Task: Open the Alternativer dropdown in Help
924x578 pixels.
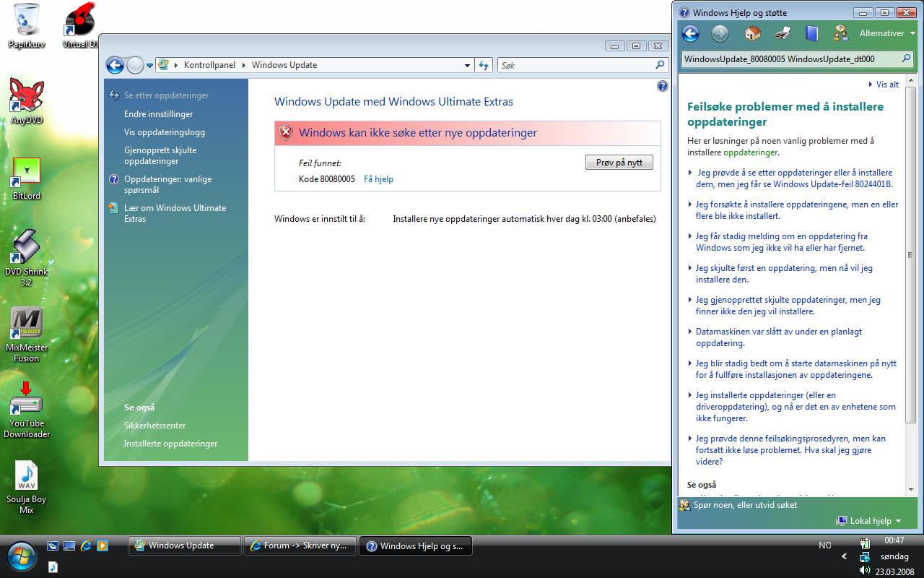Action: click(887, 33)
